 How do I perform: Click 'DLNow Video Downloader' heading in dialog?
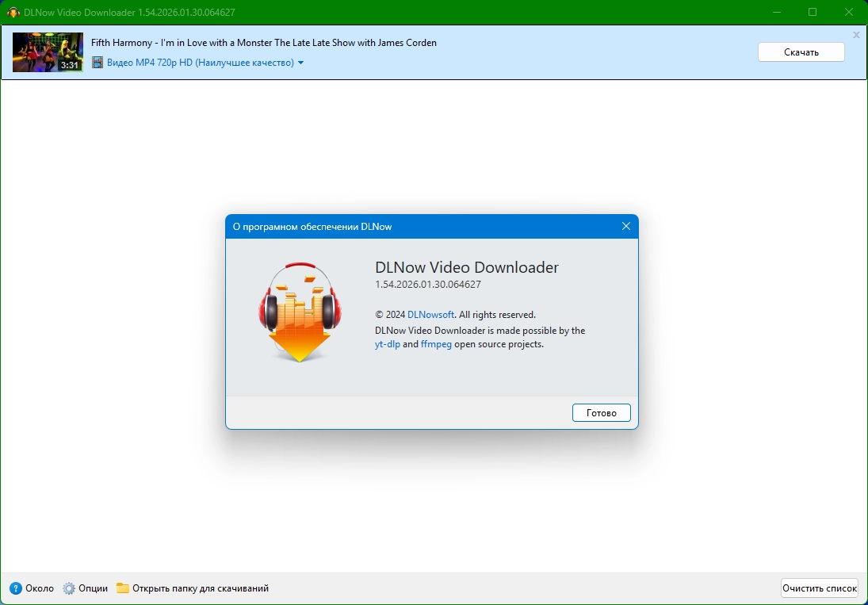click(x=467, y=267)
